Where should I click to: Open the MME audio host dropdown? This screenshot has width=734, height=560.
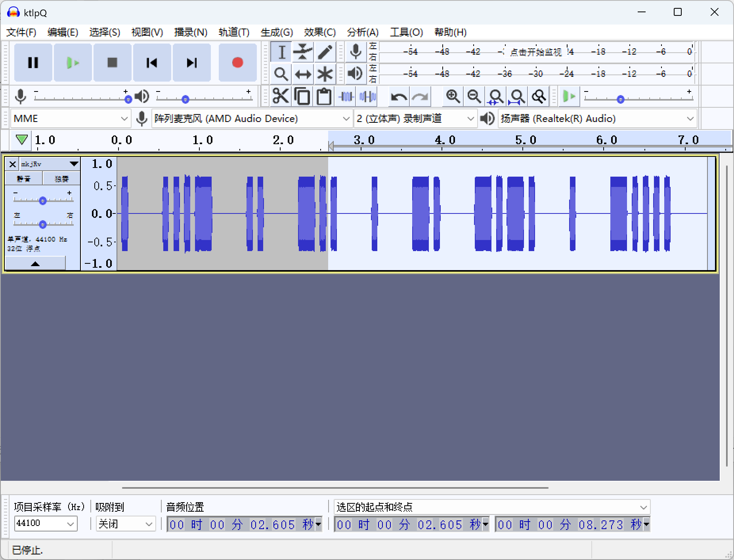[71, 118]
